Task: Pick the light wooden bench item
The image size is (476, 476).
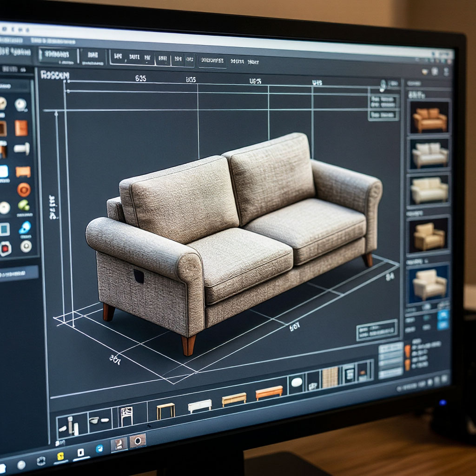Action: coord(234,399)
